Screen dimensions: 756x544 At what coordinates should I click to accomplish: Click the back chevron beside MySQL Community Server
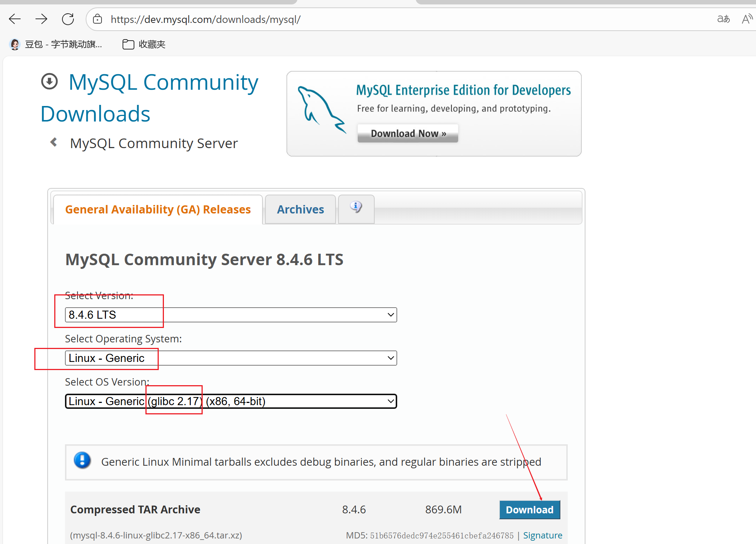54,142
